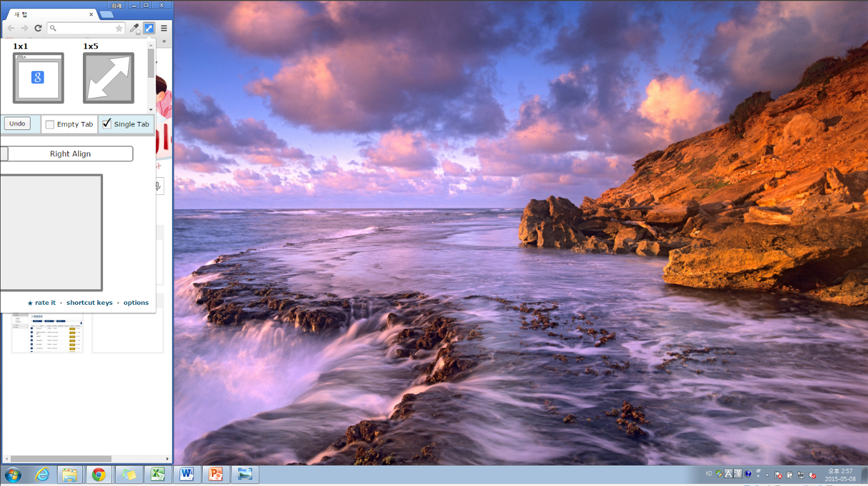Open the shortcut keys link
Viewport: 868px width, 486px height.
[x=89, y=303]
